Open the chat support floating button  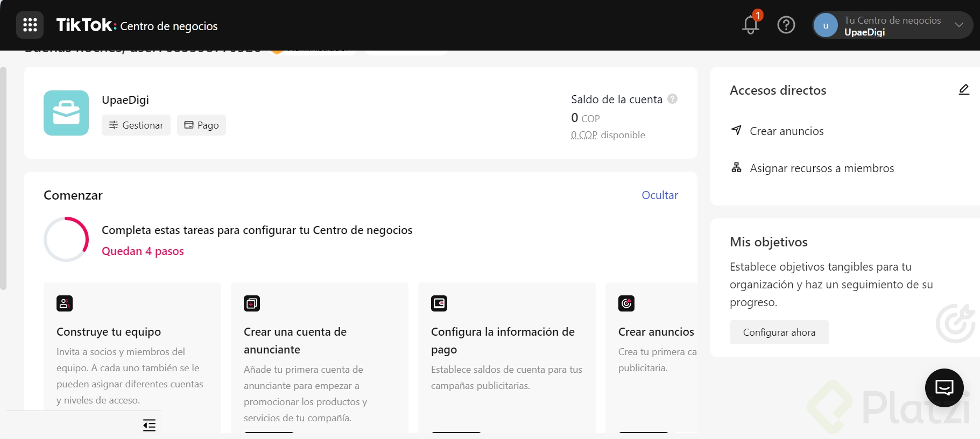pyautogui.click(x=944, y=388)
